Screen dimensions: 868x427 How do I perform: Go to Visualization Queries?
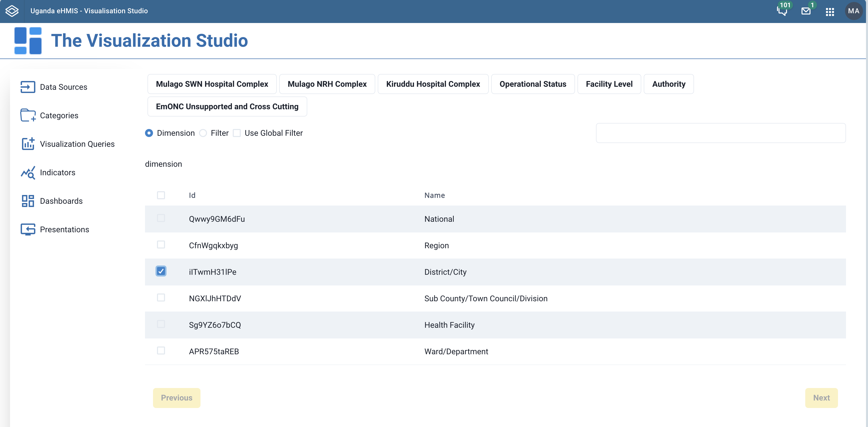(x=77, y=144)
